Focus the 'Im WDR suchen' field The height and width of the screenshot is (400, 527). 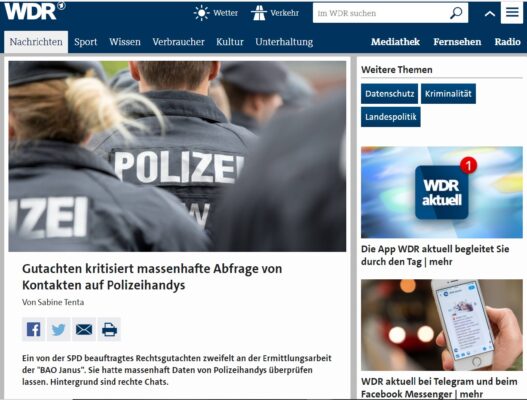point(382,13)
